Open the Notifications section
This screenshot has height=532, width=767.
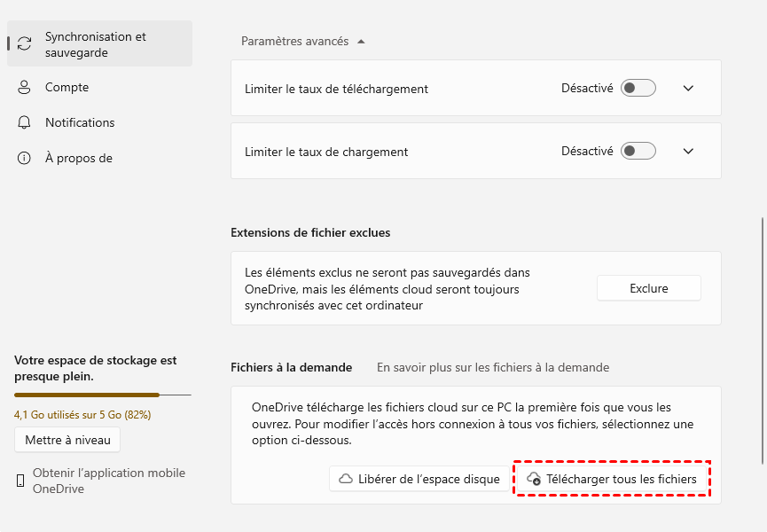pyautogui.click(x=100, y=122)
